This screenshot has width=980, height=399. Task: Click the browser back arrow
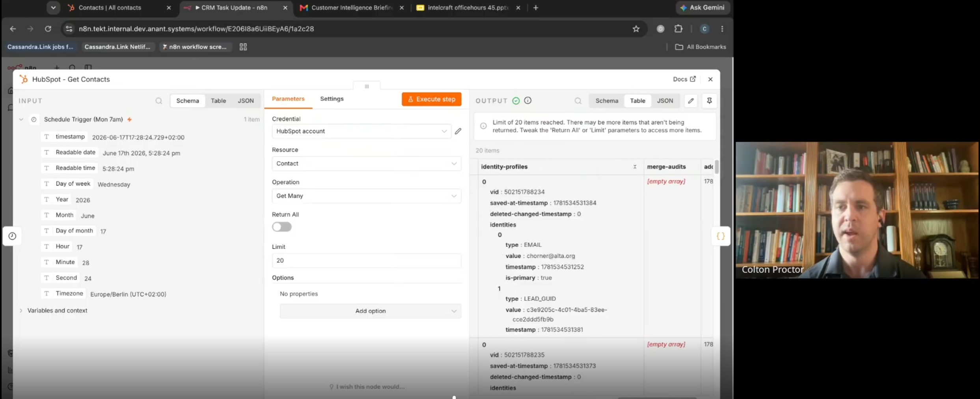pos(13,29)
